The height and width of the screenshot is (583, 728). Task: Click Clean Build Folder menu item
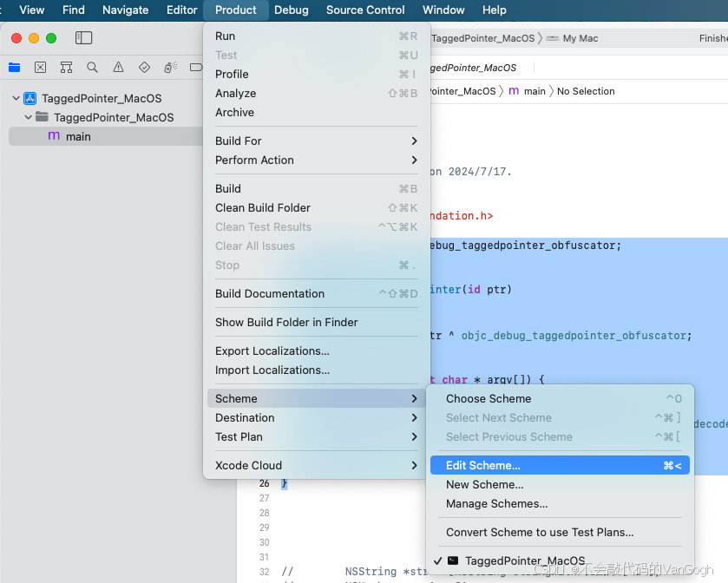pyautogui.click(x=263, y=207)
